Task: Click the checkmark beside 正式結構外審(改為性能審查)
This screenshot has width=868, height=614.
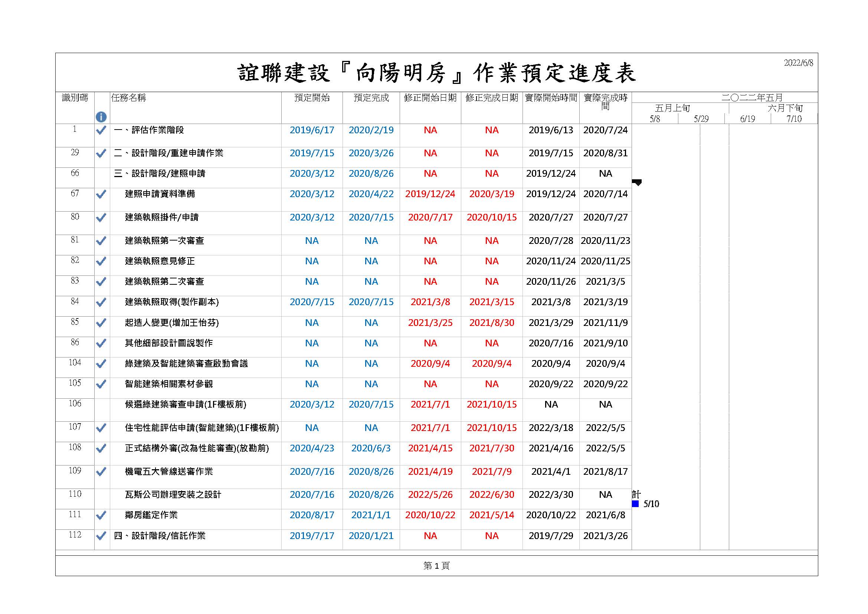Action: pyautogui.click(x=101, y=448)
